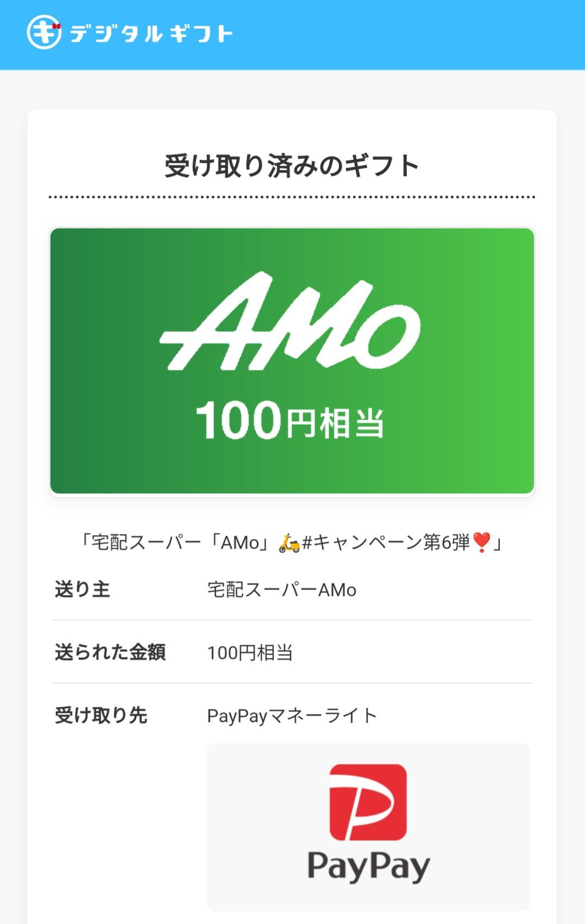Tap the PayPayマネーライト destination text

(292, 716)
